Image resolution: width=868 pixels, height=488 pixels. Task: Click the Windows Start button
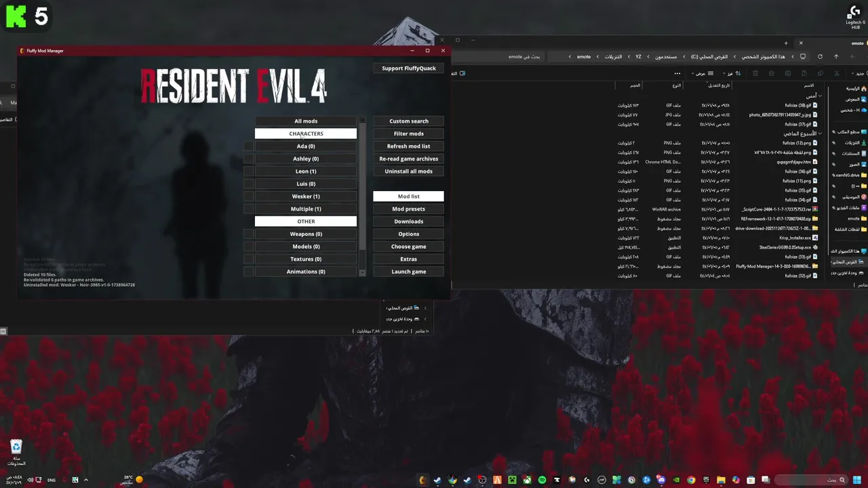click(856, 480)
